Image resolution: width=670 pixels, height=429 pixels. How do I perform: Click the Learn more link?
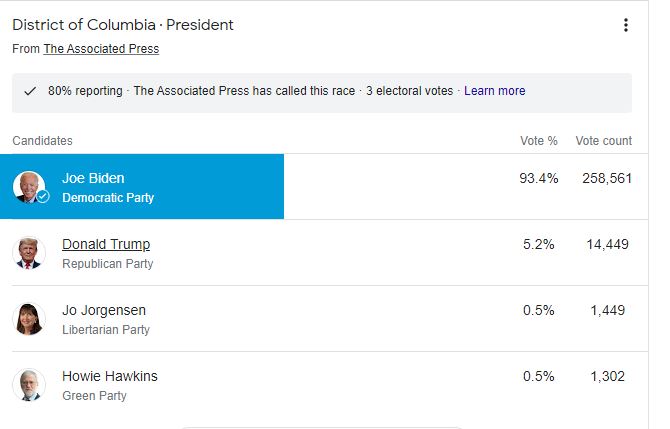pyautogui.click(x=494, y=91)
